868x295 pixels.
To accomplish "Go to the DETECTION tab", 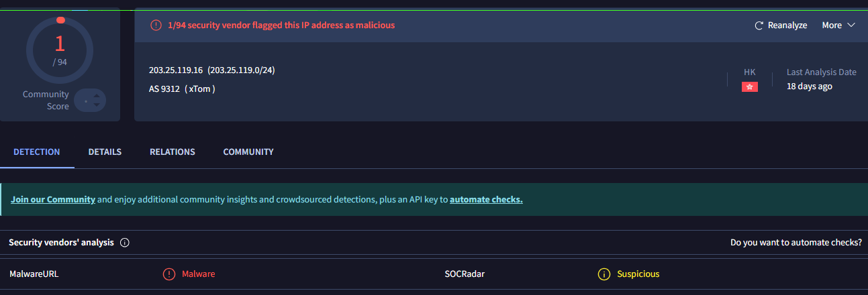I will (37, 152).
